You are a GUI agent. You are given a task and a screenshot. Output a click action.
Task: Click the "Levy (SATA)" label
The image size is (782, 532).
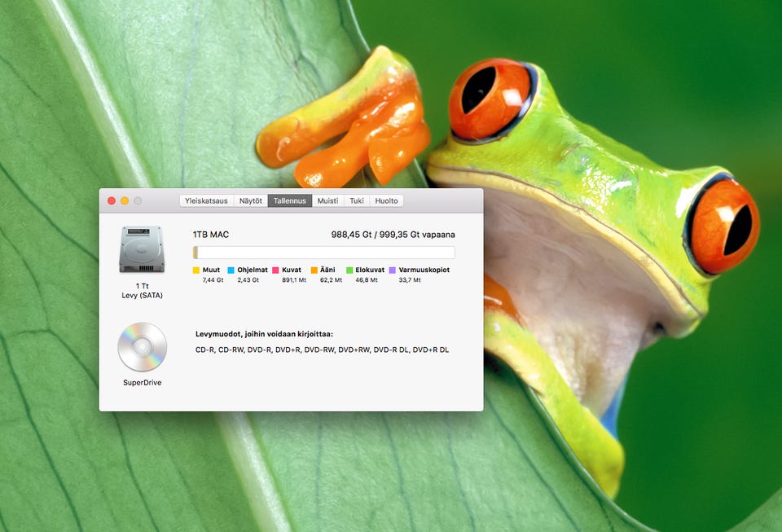pyautogui.click(x=142, y=295)
